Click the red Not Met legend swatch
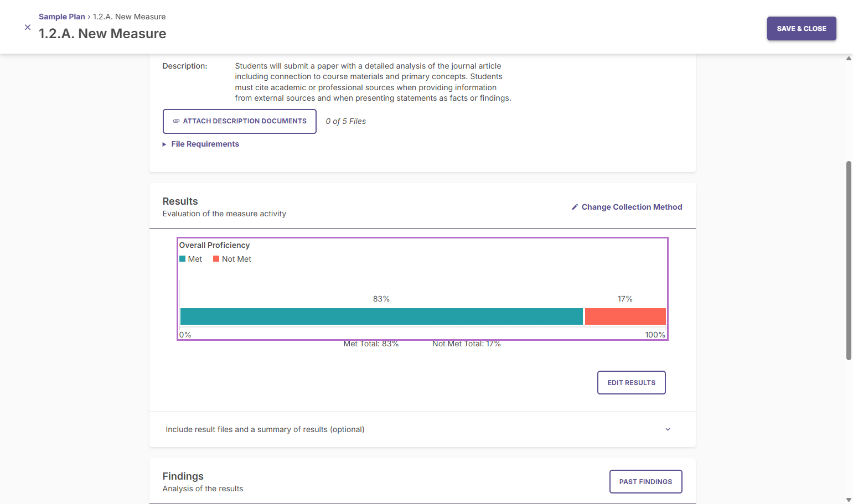This screenshot has width=853, height=504. pos(216,259)
